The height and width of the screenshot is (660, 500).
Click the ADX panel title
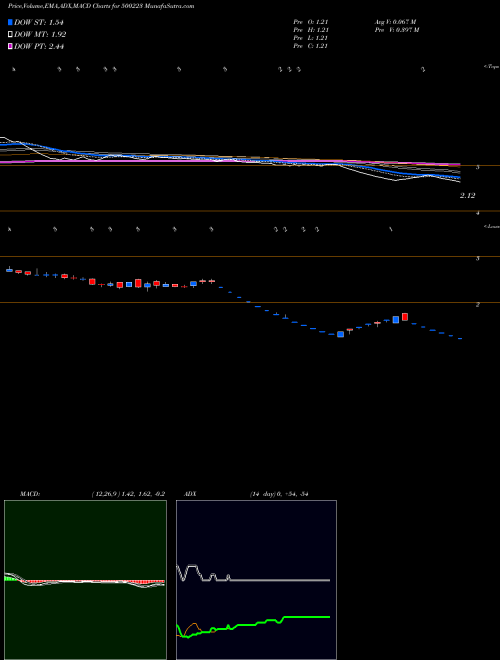(190, 494)
